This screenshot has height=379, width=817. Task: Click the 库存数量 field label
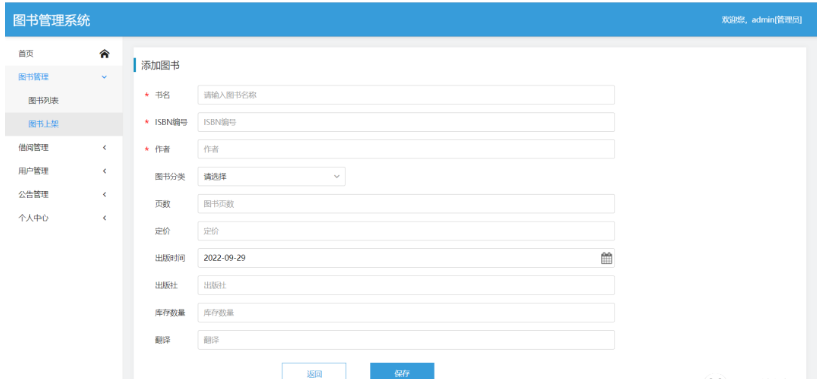170,313
